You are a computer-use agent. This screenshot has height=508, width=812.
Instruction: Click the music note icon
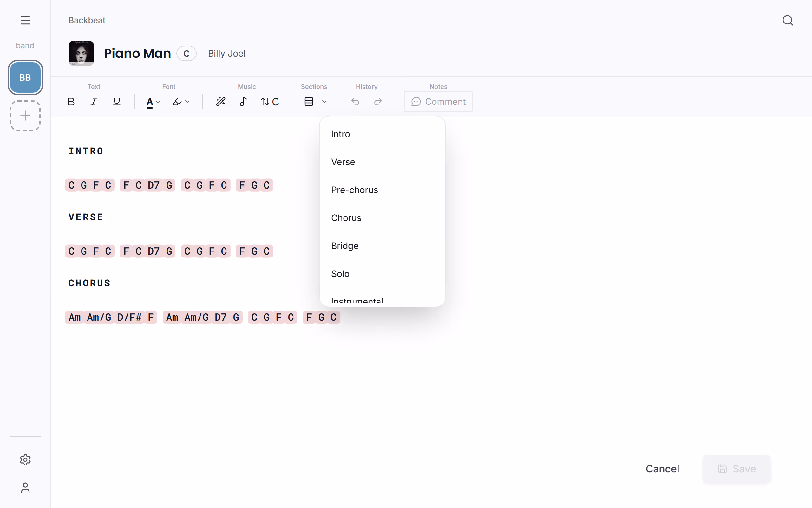243,102
